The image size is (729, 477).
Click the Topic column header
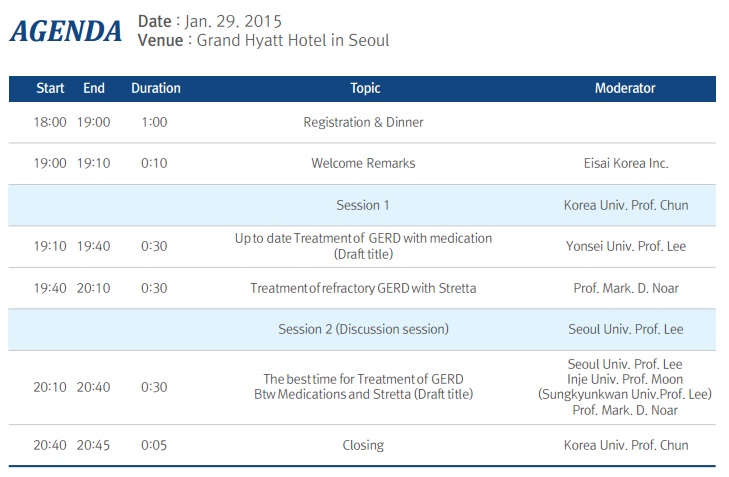(x=365, y=88)
